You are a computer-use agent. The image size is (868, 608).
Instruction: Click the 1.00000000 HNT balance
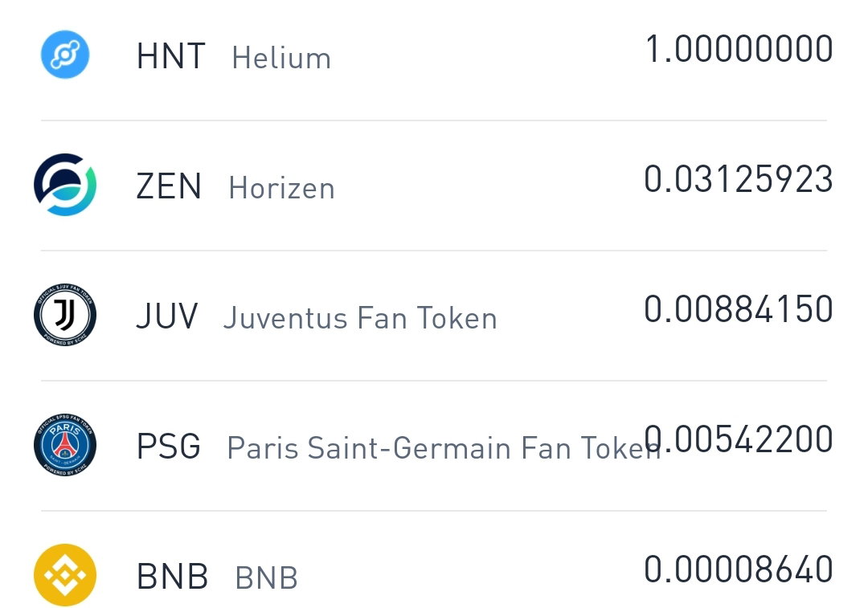pyautogui.click(x=739, y=49)
